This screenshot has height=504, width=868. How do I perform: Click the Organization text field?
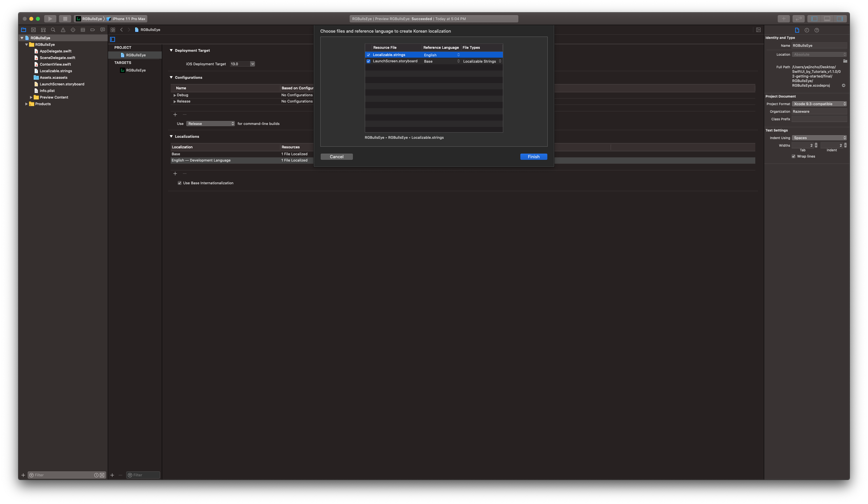(819, 111)
